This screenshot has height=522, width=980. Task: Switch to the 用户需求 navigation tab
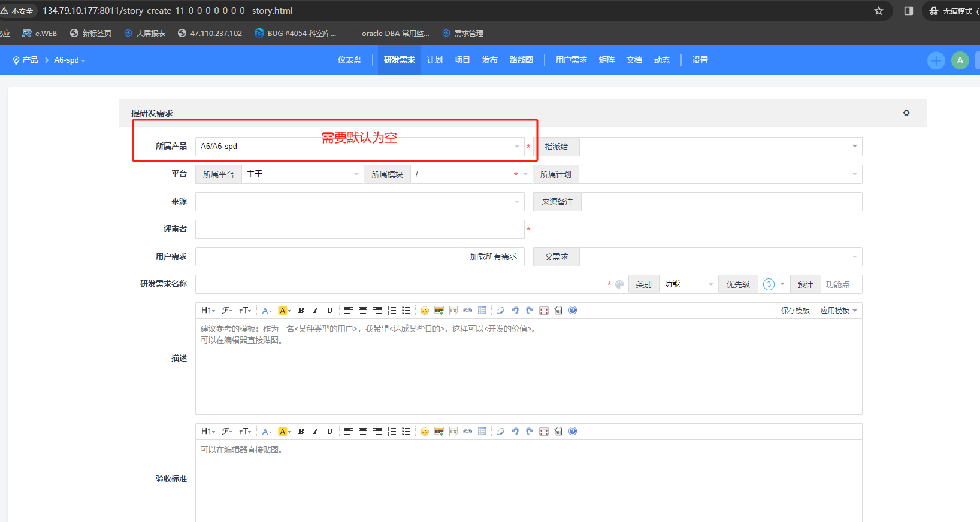(x=571, y=60)
